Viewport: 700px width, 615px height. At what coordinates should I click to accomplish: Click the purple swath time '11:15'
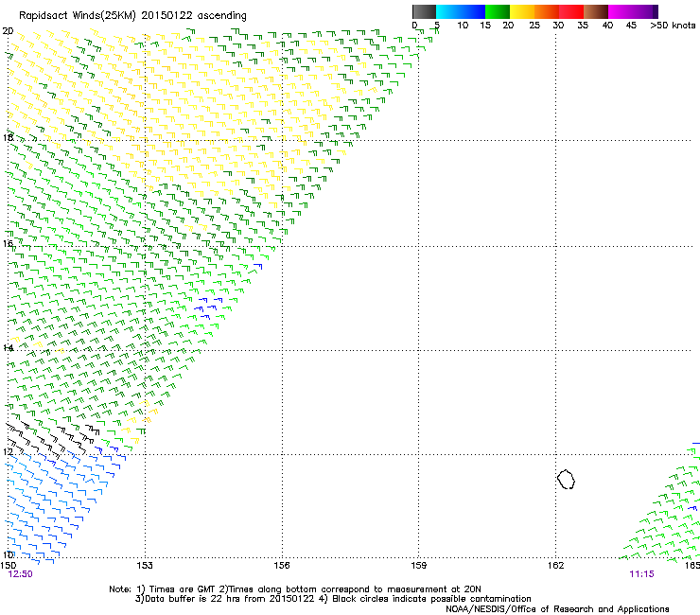[642, 574]
